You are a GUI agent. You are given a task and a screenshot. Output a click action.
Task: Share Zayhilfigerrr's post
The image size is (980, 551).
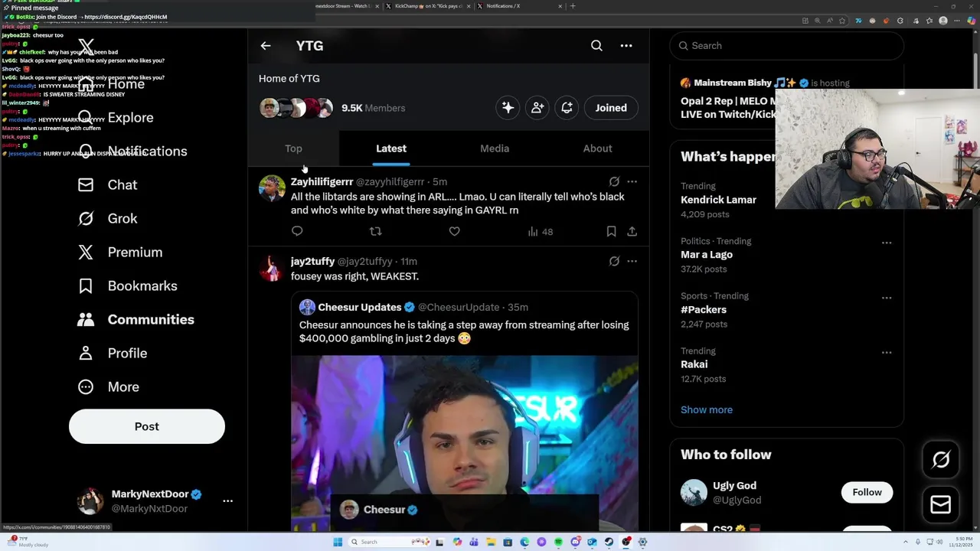click(x=632, y=231)
